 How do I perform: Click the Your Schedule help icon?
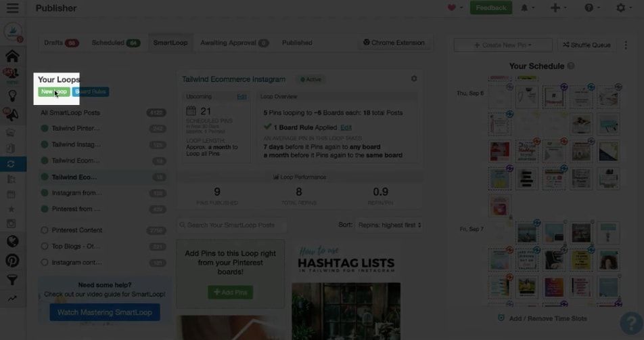(571, 66)
